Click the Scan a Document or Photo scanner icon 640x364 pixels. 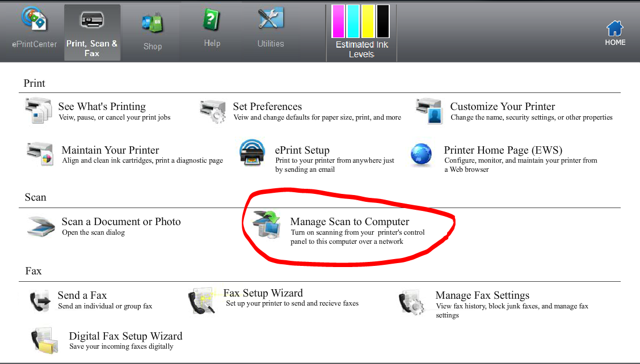[x=41, y=226]
